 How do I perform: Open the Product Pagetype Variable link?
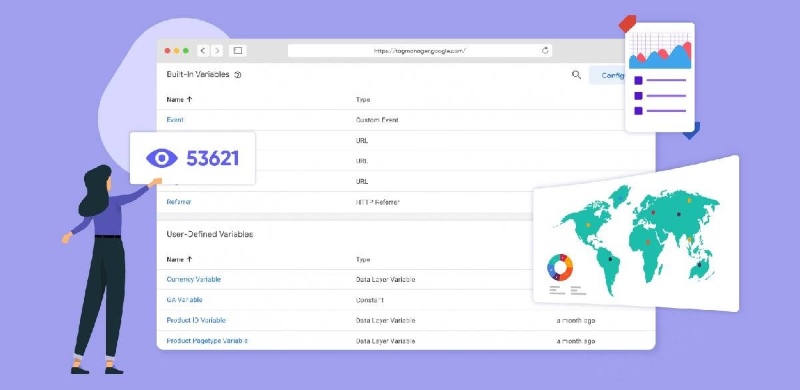pos(207,341)
